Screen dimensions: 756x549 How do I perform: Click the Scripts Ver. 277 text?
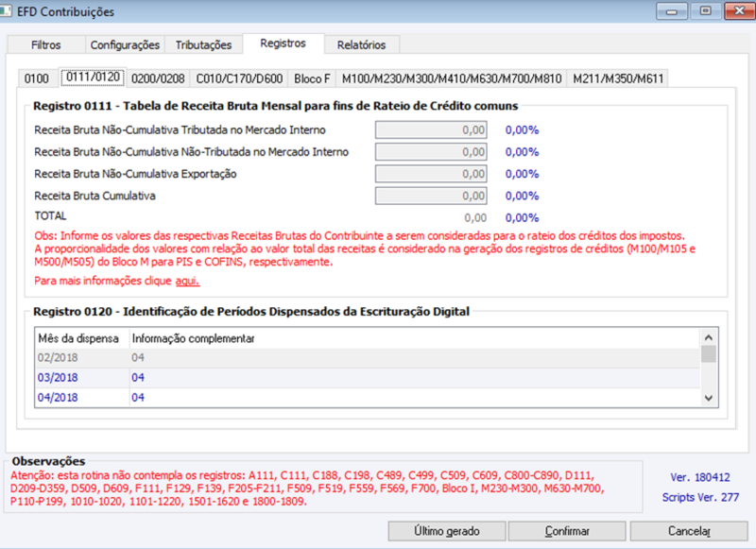(700, 497)
